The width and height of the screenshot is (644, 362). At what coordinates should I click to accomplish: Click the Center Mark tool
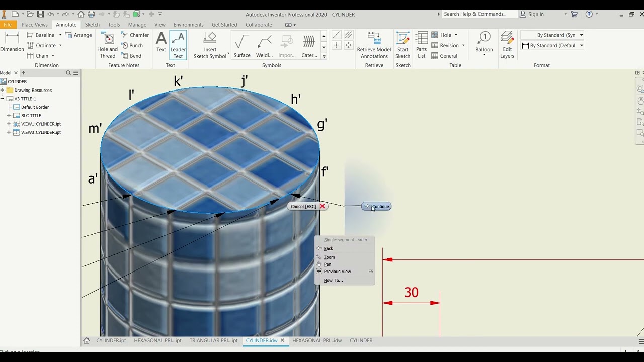click(x=336, y=45)
